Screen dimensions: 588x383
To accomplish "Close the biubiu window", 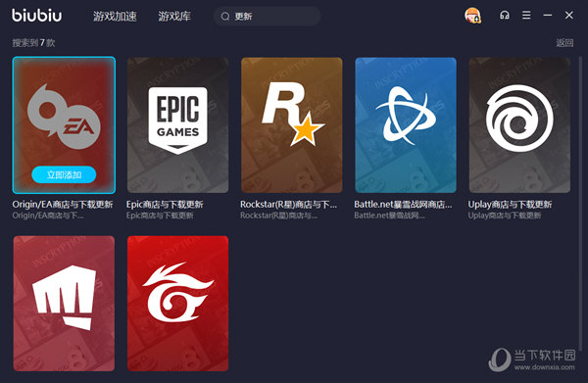I will [568, 15].
